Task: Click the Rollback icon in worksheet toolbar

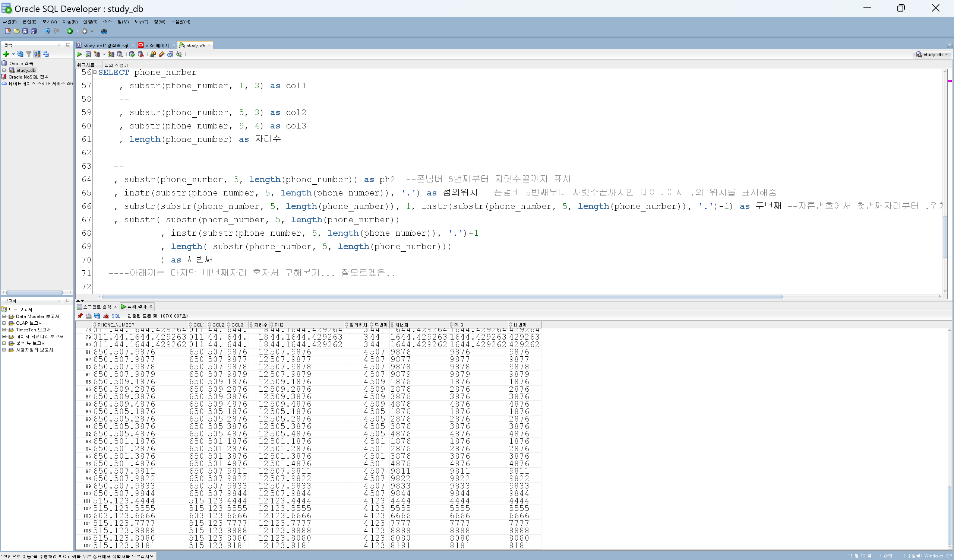Action: 140,54
